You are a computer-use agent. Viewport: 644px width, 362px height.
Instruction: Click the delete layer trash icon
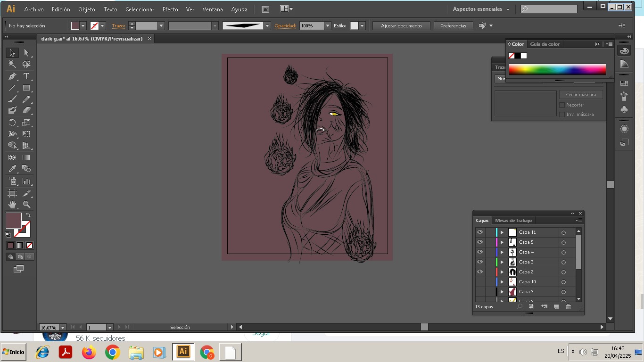click(x=568, y=307)
